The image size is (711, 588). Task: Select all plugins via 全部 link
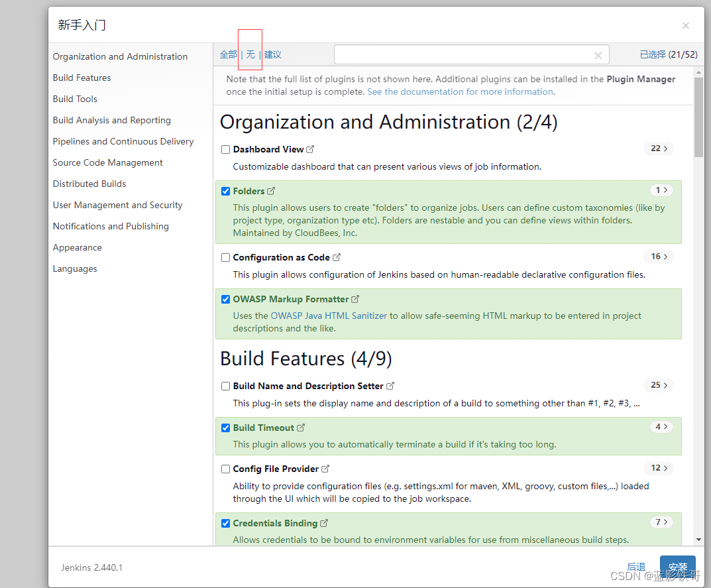(228, 55)
